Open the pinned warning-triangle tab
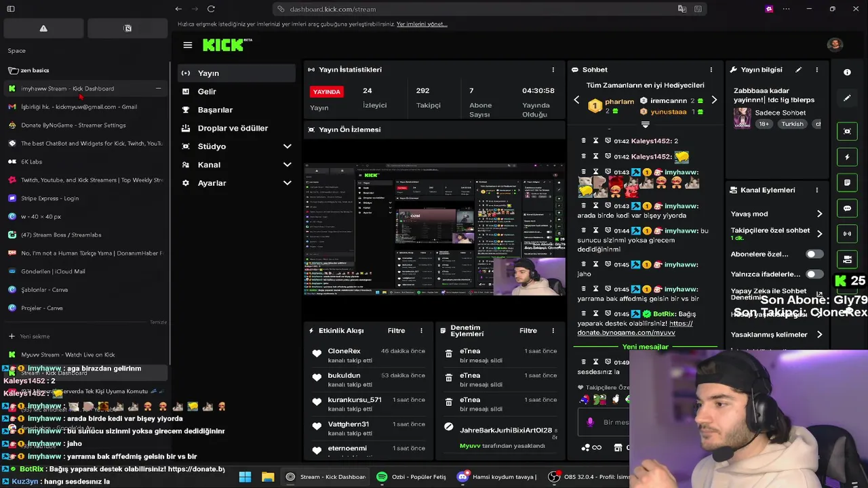This screenshot has height=488, width=868. 43,28
